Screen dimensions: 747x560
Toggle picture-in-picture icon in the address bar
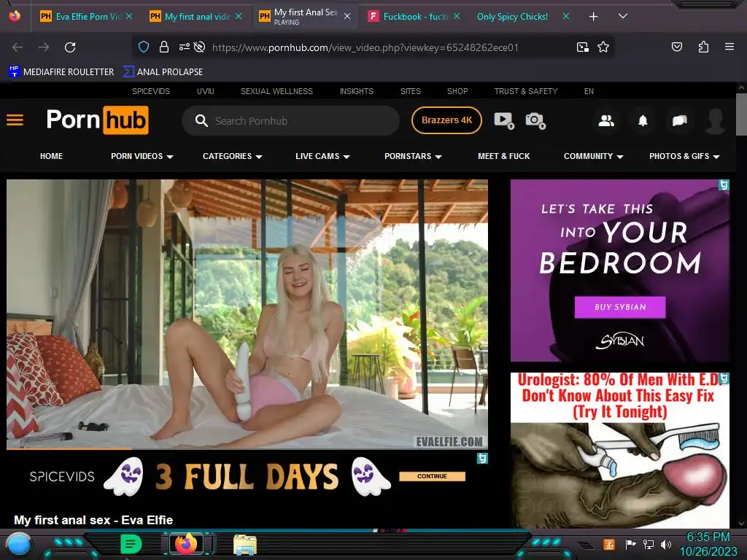point(582,47)
